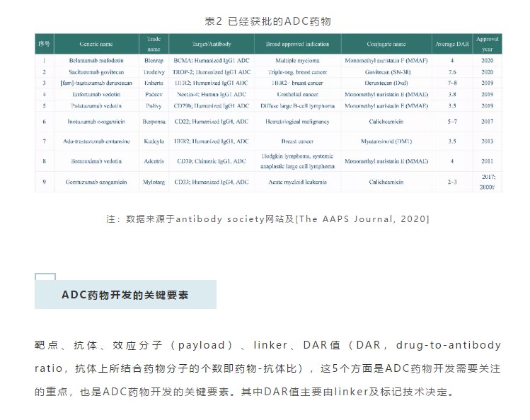Click the 'Brentuximab vedotin' cell
Viewport: 530px width, 420px height.
pos(96,161)
